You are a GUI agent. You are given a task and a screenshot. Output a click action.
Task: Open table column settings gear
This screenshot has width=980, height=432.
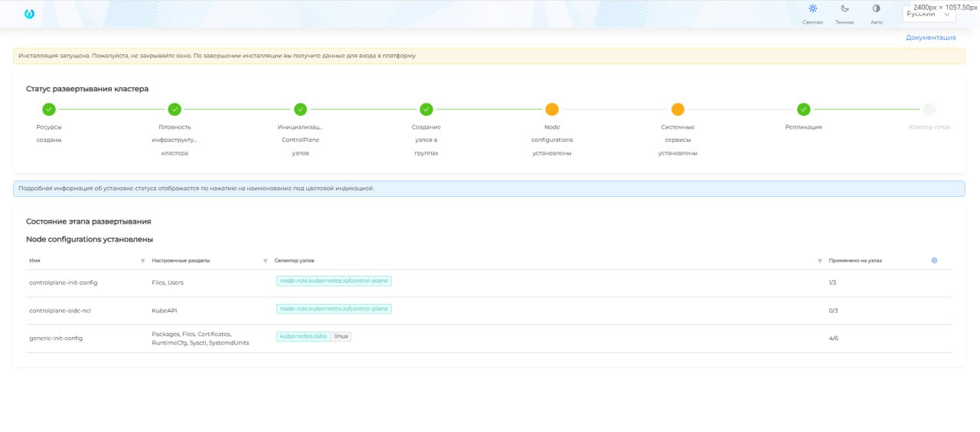(934, 260)
